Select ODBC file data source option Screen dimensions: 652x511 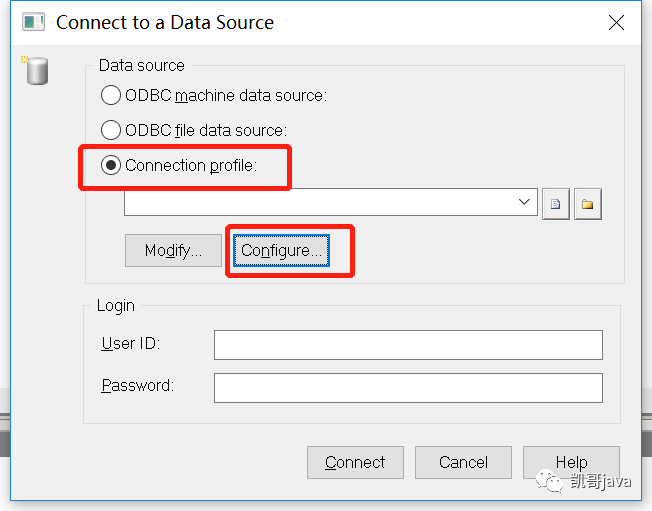tap(111, 130)
